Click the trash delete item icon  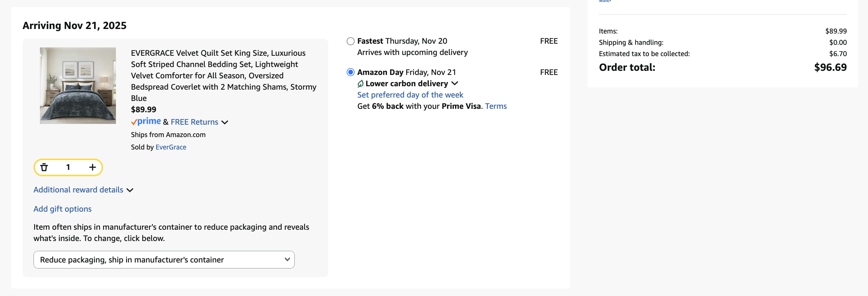44,167
